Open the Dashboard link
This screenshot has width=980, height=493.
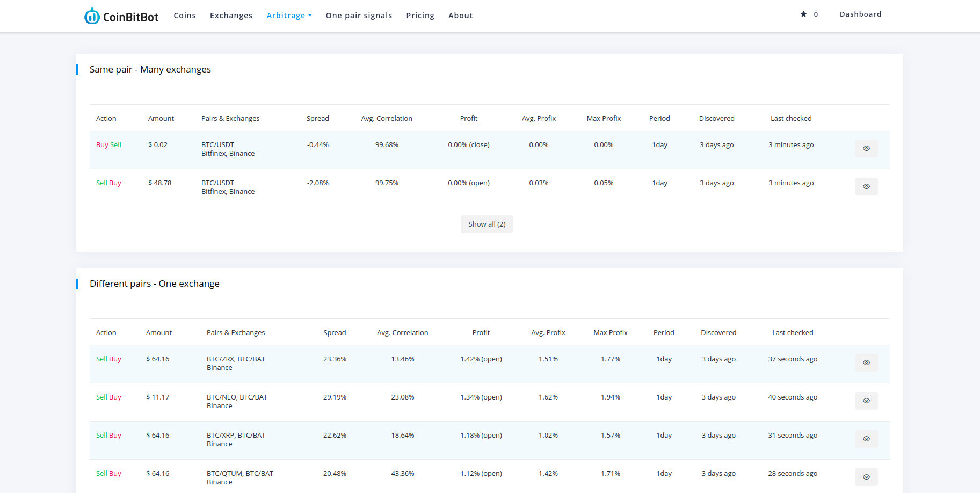tap(860, 15)
